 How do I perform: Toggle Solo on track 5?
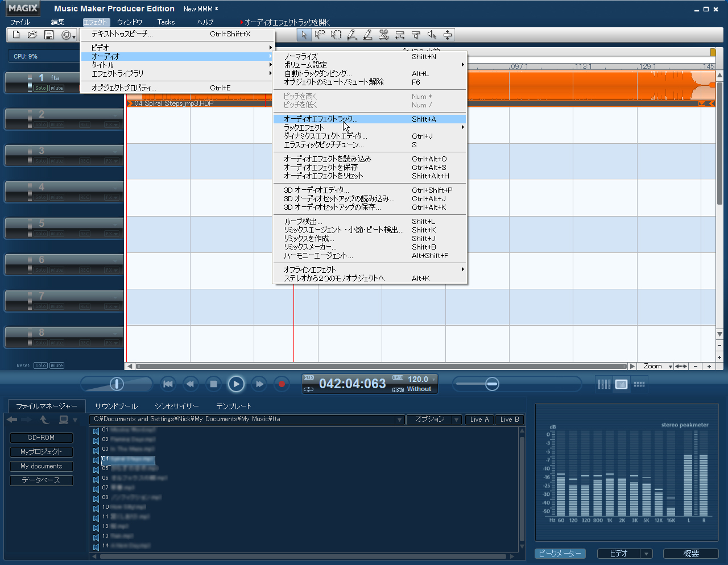click(40, 234)
